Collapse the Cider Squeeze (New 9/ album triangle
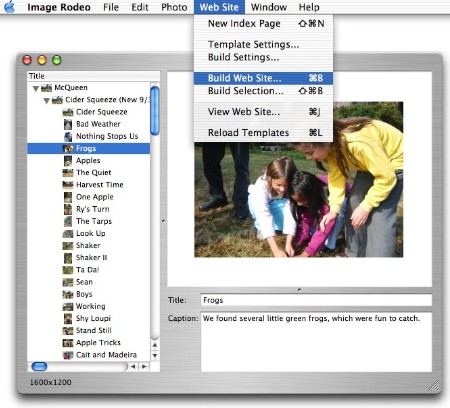This screenshot has width=450, height=408. point(46,100)
